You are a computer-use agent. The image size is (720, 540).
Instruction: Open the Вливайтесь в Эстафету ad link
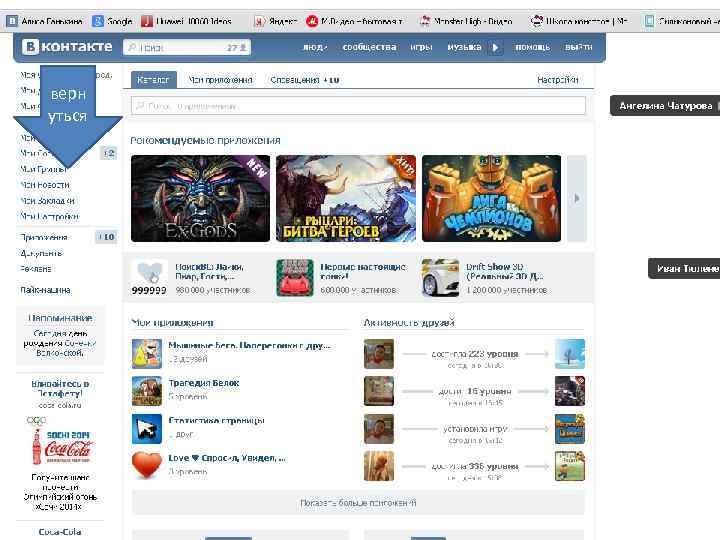60,388
